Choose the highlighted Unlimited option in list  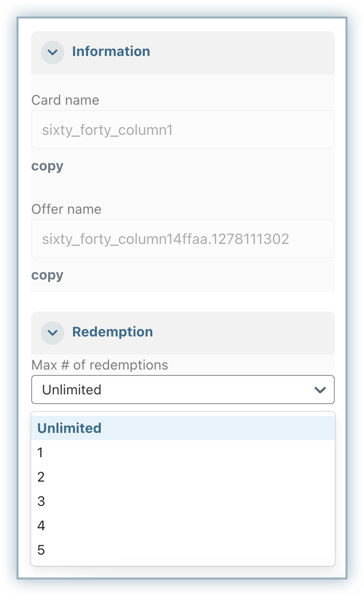click(70, 428)
